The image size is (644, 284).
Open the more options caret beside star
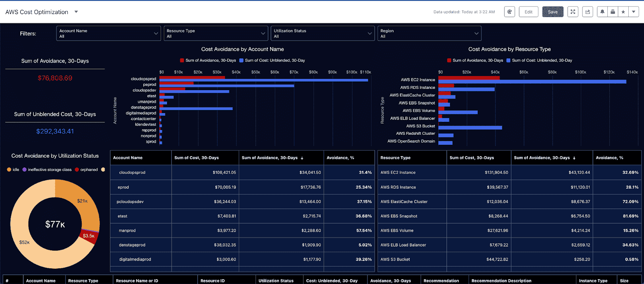[x=634, y=12]
